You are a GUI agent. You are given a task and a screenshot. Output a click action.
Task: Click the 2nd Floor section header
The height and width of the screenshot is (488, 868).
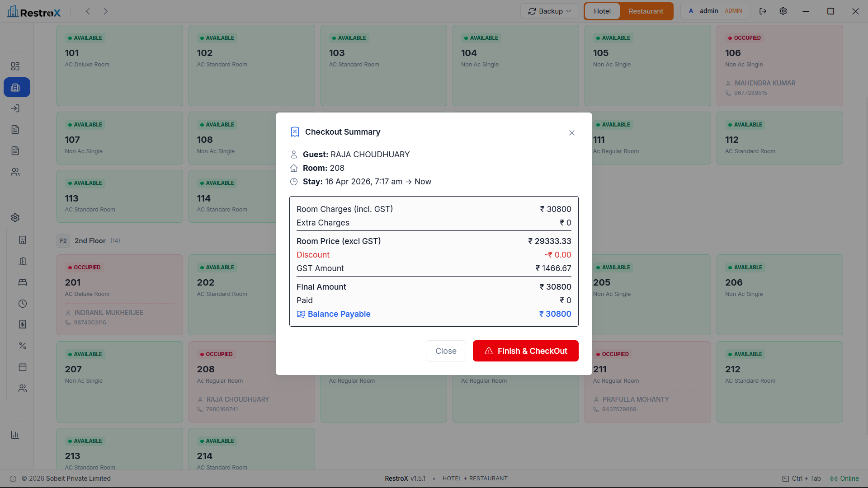pos(89,241)
